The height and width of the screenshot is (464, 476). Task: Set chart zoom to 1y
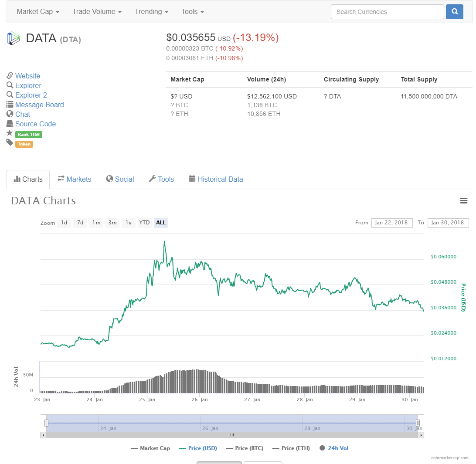[129, 223]
